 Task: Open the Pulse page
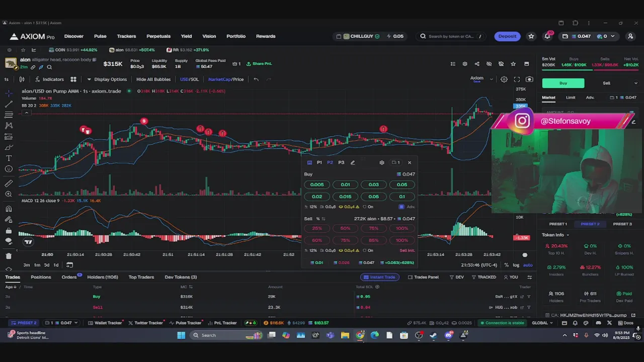100,36
